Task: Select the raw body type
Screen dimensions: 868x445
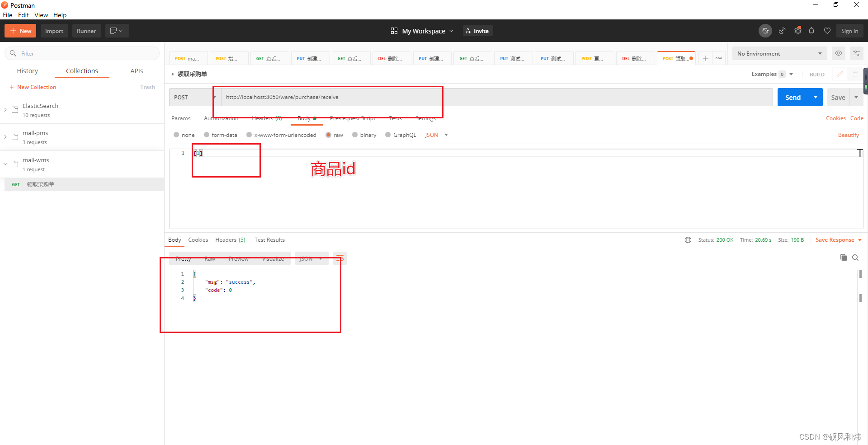Action: (329, 135)
